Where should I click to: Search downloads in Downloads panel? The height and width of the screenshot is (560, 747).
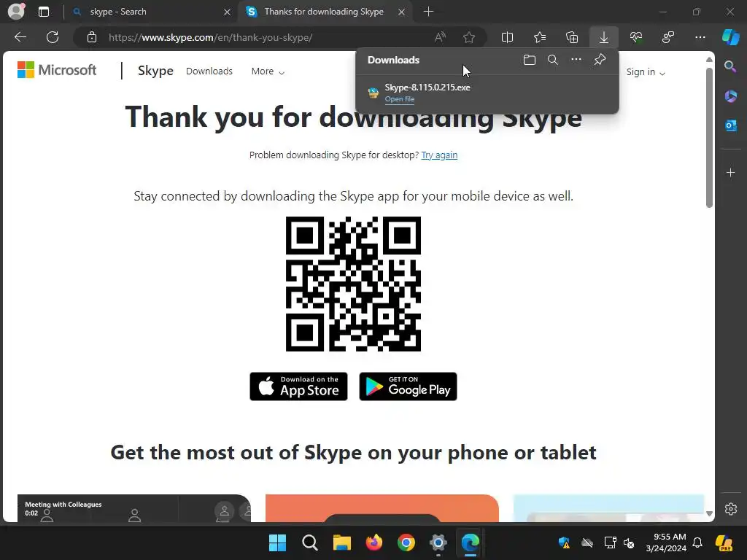click(553, 60)
